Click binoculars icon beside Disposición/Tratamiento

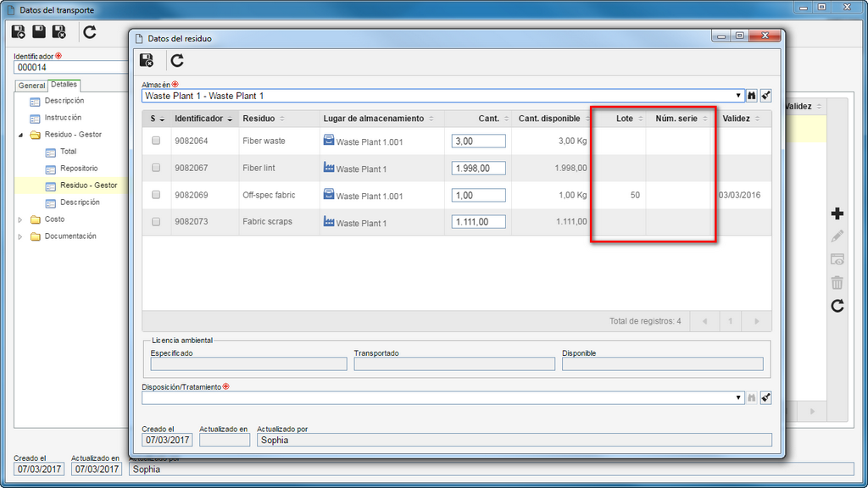(751, 398)
